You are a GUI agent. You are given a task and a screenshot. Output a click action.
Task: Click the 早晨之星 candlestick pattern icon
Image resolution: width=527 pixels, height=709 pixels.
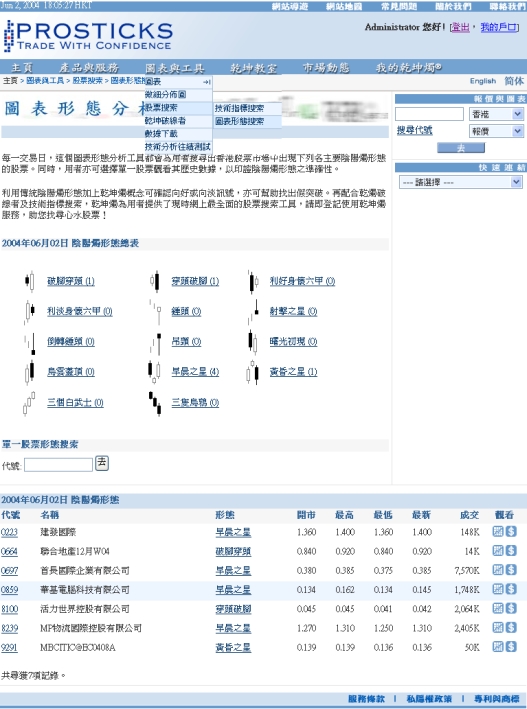[x=154, y=371]
